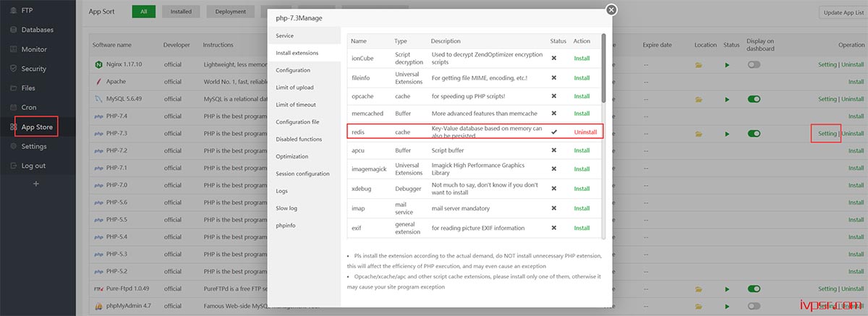Install the exif extension
This screenshot has width=868, height=316.
point(582,228)
